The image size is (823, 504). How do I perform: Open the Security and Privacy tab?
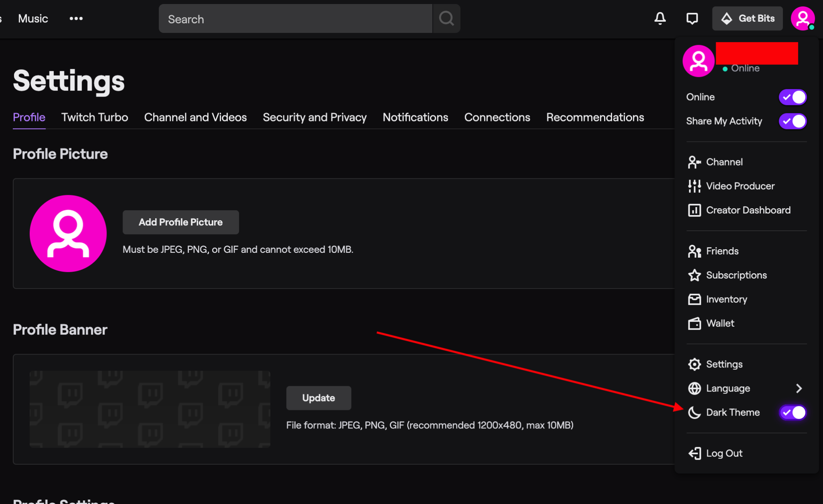[x=315, y=117]
